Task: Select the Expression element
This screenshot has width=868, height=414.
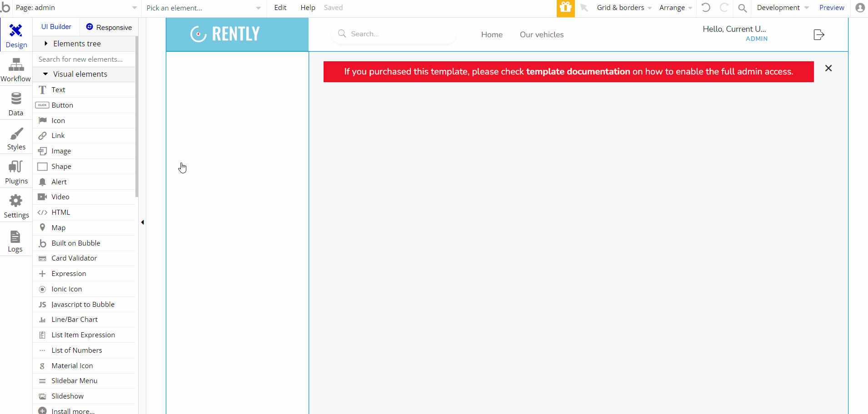Action: click(85, 274)
